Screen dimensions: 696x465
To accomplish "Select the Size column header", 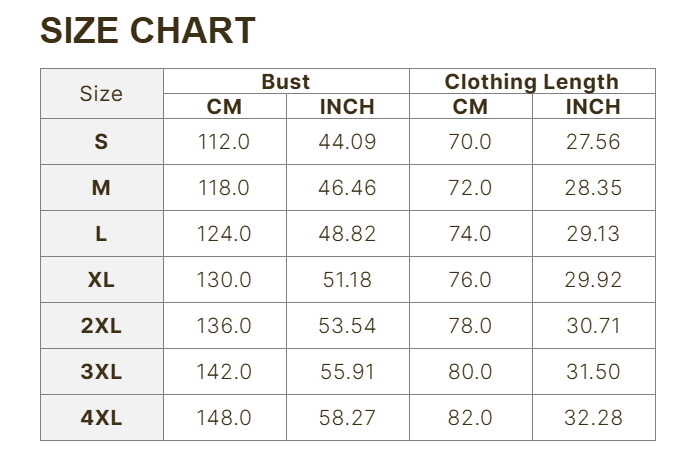I will click(x=101, y=94).
